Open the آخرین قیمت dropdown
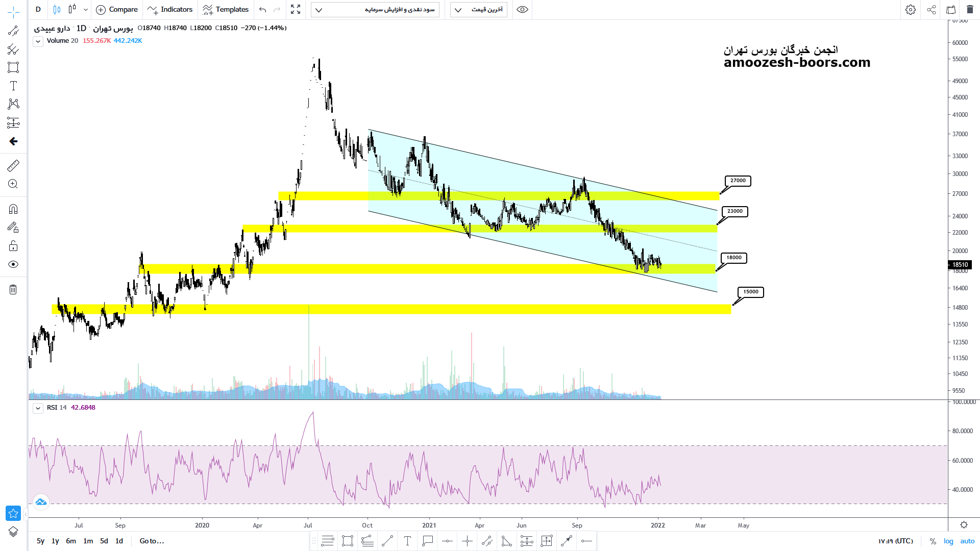980x551 pixels. pos(478,10)
